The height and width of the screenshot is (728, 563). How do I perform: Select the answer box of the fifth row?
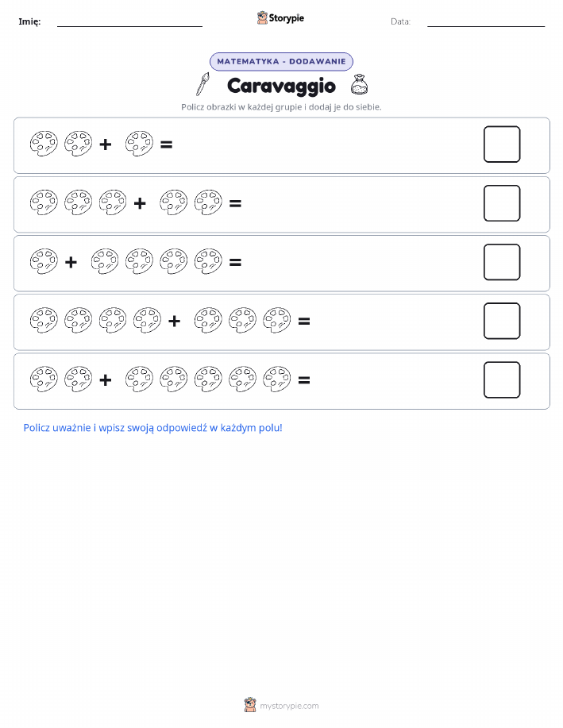coord(502,379)
